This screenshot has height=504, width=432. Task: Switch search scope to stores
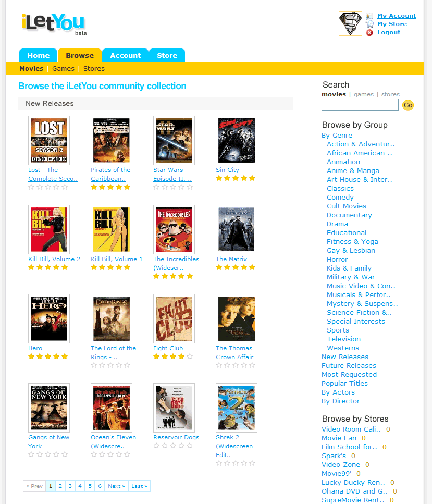coord(390,94)
